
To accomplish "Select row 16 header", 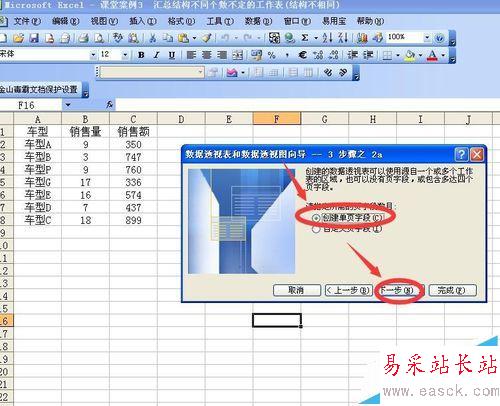I will pos(6,321).
